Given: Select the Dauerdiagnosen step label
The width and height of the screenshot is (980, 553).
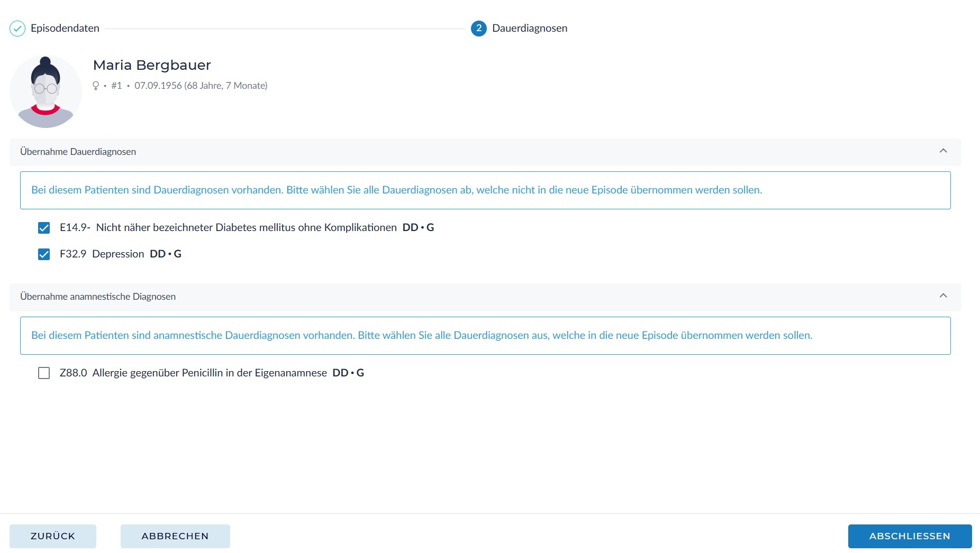Looking at the screenshot, I should 529,29.
